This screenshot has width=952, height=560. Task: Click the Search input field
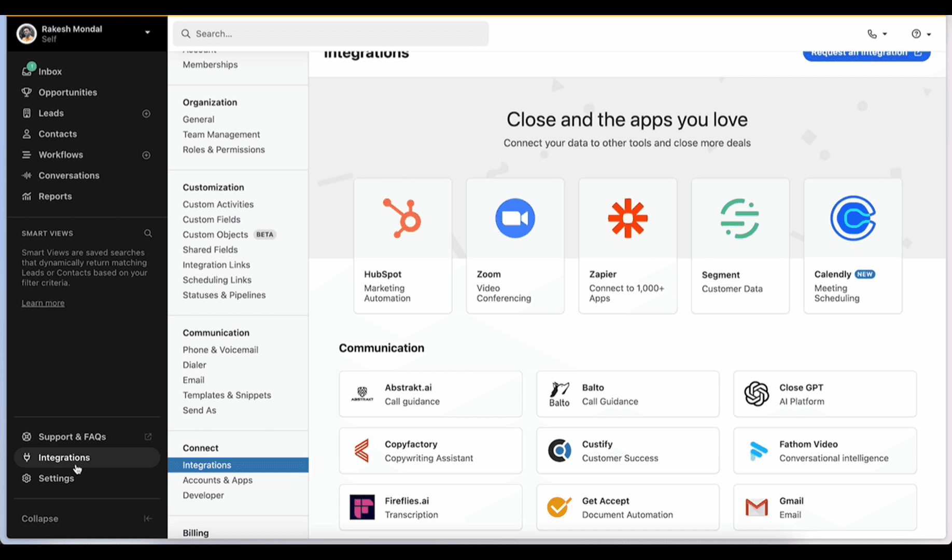click(x=331, y=34)
